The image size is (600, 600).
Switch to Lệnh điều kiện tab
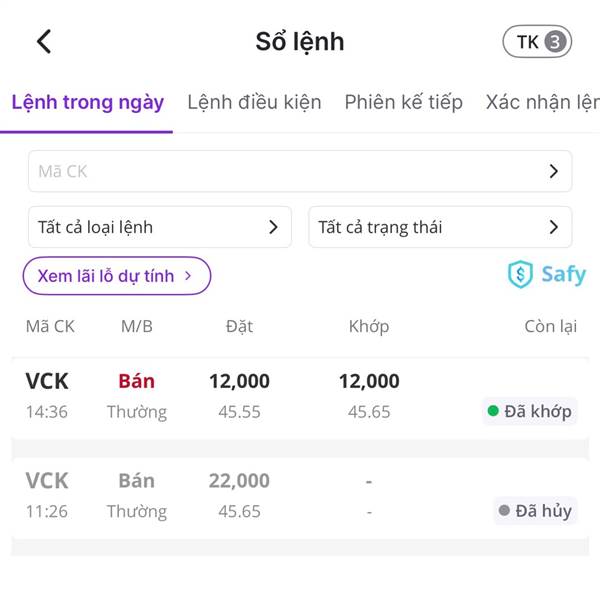click(x=254, y=102)
